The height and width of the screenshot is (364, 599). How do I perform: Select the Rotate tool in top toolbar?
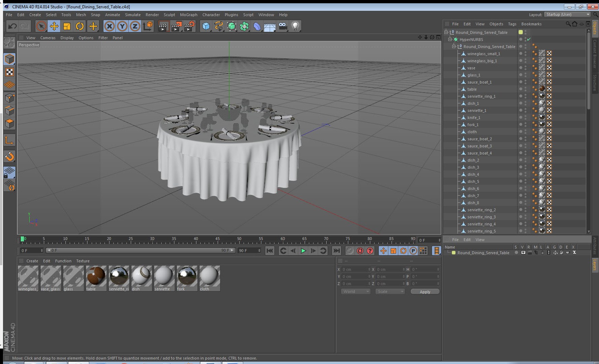tap(80, 26)
